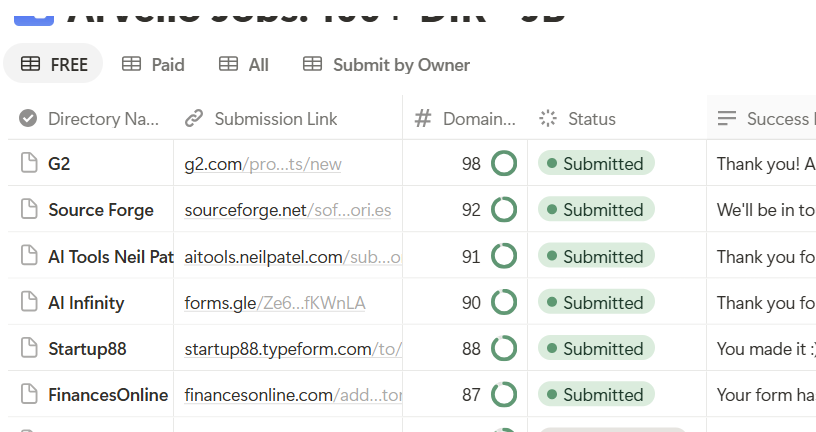Image resolution: width=816 pixels, height=432 pixels.
Task: Select the G2 directory name
Action: pos(59,163)
